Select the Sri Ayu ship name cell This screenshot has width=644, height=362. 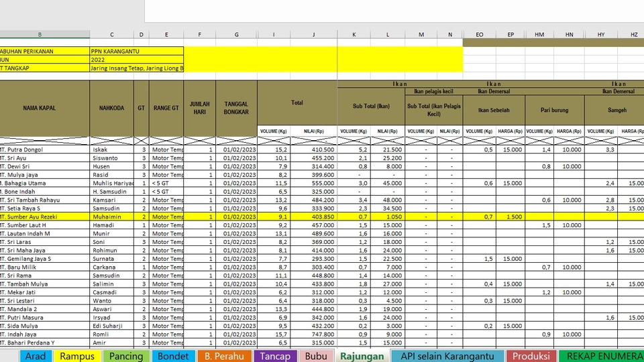[45, 158]
